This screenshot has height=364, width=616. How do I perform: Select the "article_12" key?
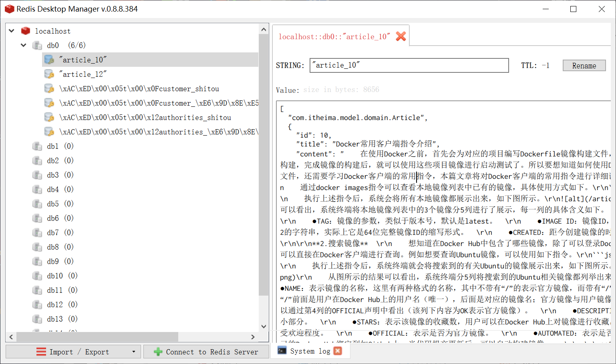(83, 74)
